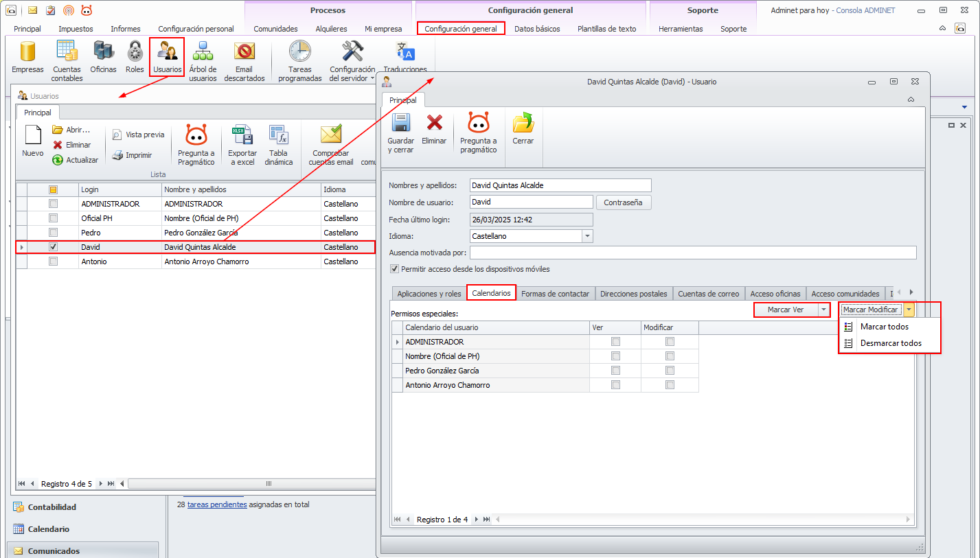Expand the Idioma dropdown
This screenshot has height=558, width=980.
[x=587, y=236]
